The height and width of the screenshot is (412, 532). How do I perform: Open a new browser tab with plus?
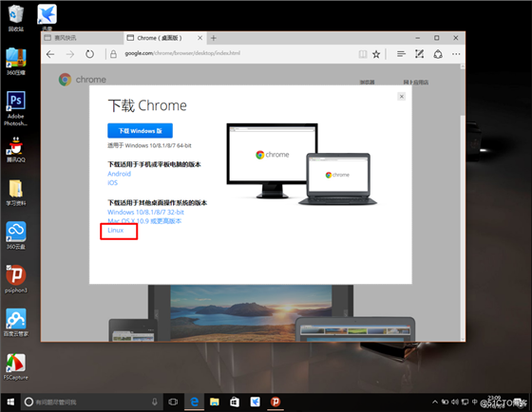[214, 38]
